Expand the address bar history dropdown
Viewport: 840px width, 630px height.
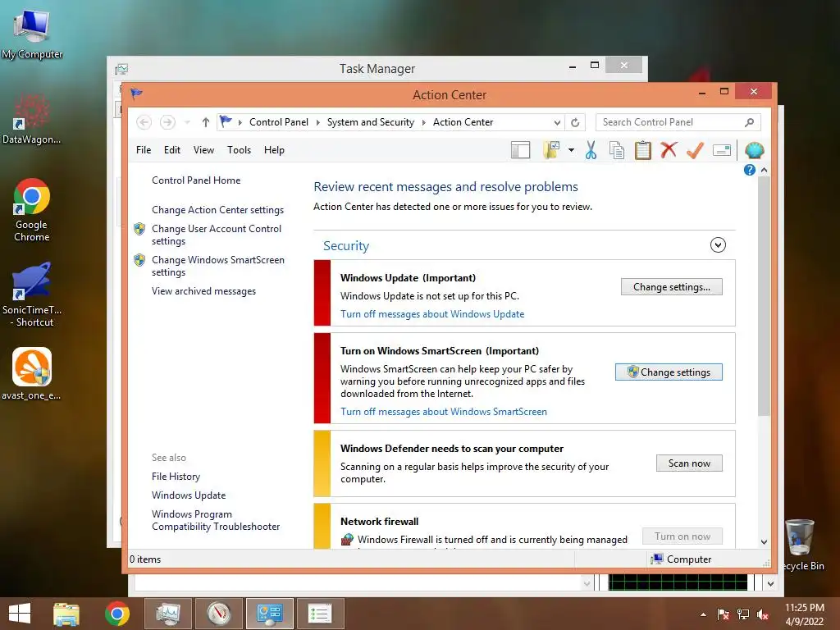[x=557, y=122]
